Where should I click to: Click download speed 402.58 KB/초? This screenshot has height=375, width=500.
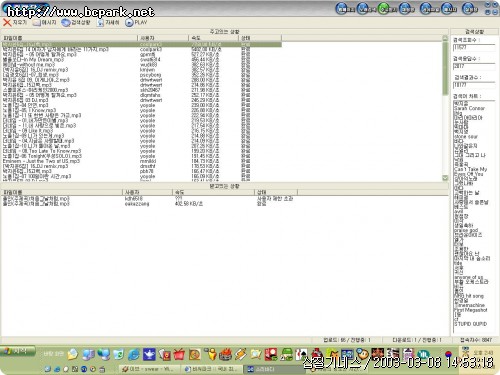[x=189, y=203]
